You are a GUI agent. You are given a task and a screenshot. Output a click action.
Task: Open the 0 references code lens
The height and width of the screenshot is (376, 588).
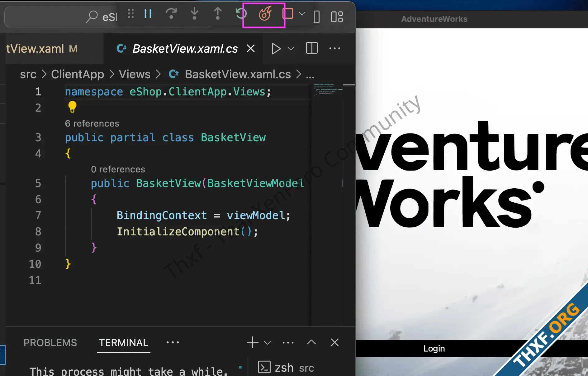(x=118, y=169)
